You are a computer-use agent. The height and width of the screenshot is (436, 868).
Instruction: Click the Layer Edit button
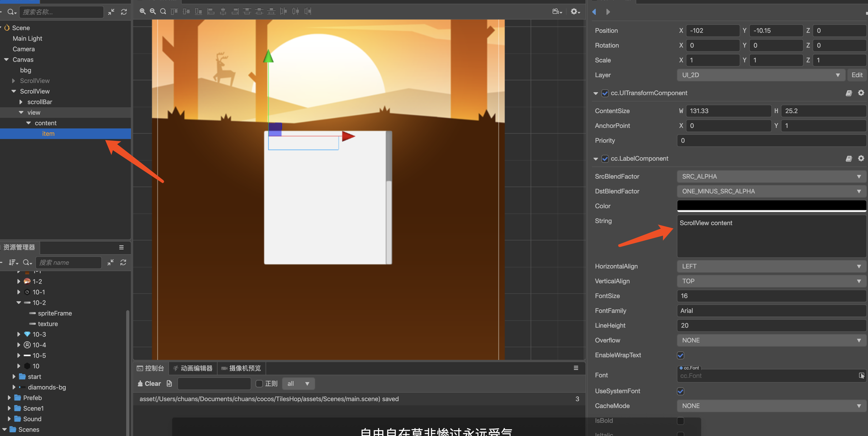click(x=857, y=75)
